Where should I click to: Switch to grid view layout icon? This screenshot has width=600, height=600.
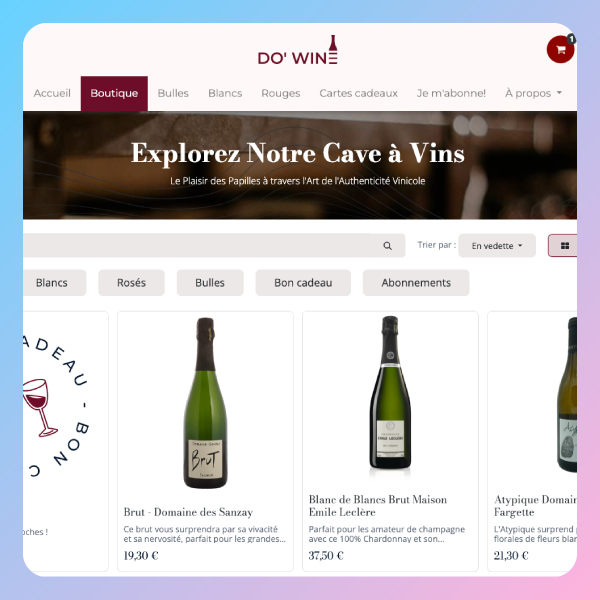pyautogui.click(x=564, y=246)
